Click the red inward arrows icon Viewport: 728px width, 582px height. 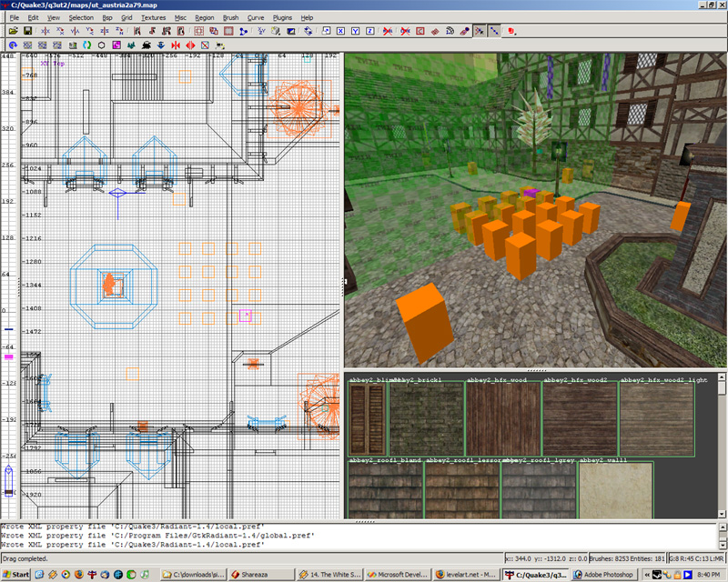(x=176, y=45)
